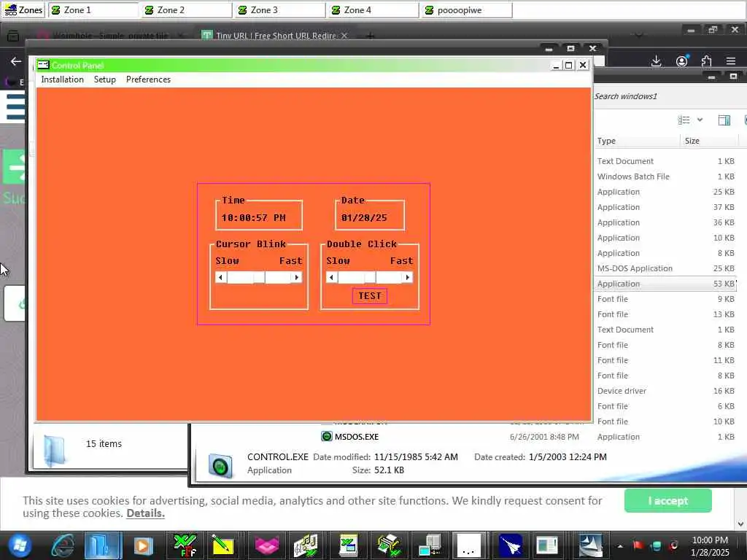Viewport: 747px width, 560px height.
Task: Open the Preferences menu
Action: pos(148,79)
